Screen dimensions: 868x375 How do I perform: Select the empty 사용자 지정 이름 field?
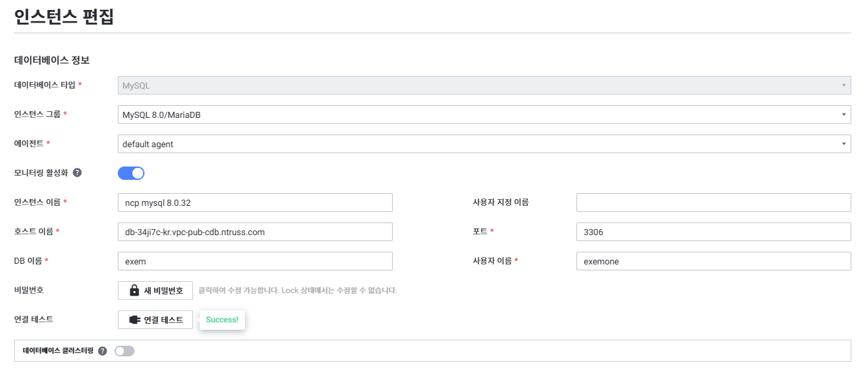point(713,202)
